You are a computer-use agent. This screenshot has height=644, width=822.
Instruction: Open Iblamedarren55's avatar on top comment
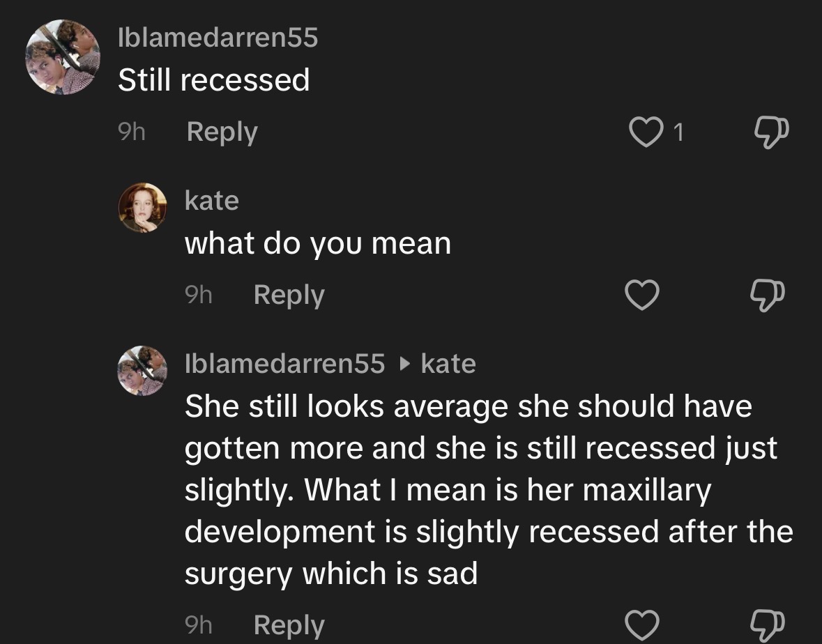point(63,57)
